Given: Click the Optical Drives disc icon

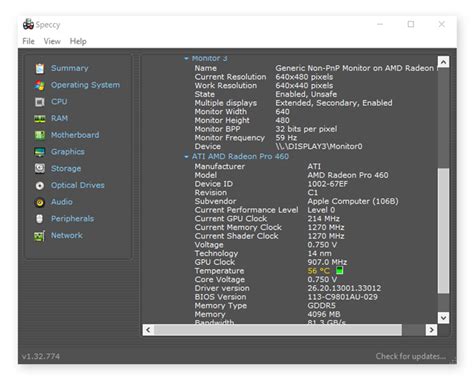Looking at the screenshot, I should (x=40, y=185).
